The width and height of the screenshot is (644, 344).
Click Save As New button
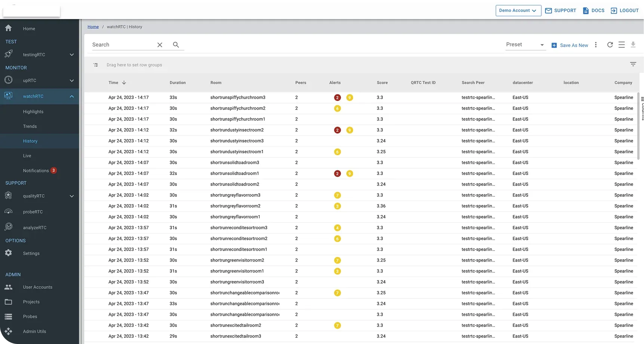[x=570, y=45]
